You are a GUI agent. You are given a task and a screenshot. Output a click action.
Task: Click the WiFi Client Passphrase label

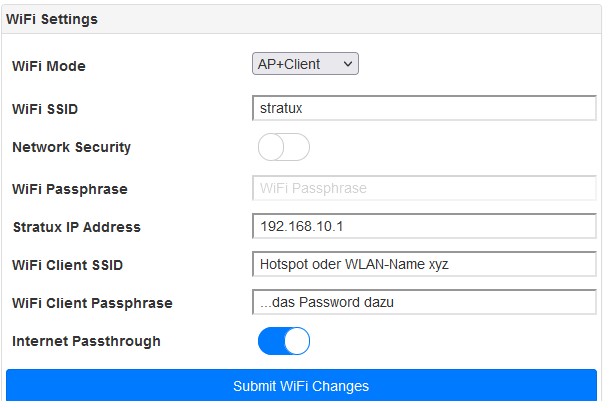pos(92,303)
